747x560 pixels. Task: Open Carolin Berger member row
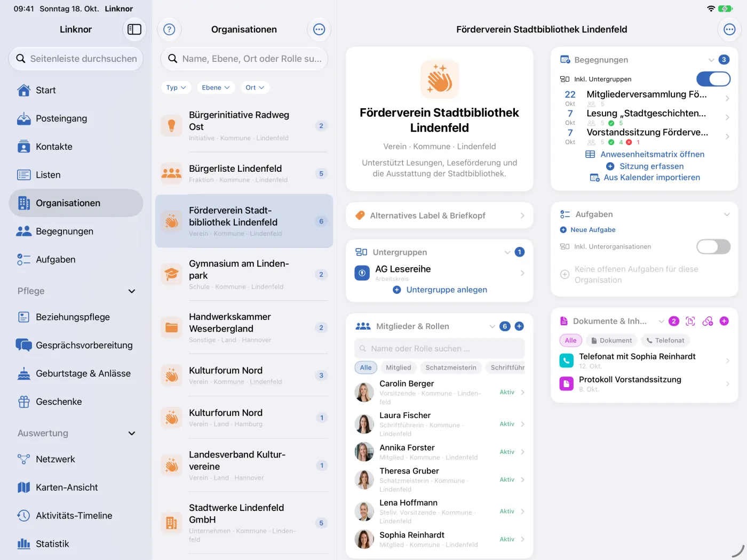[x=440, y=393]
